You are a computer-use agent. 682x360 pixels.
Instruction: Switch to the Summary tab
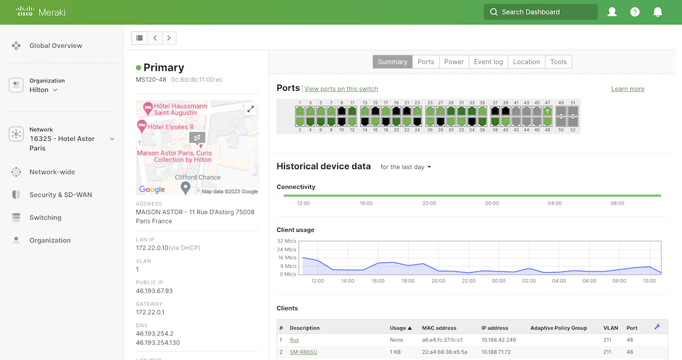pyautogui.click(x=392, y=62)
